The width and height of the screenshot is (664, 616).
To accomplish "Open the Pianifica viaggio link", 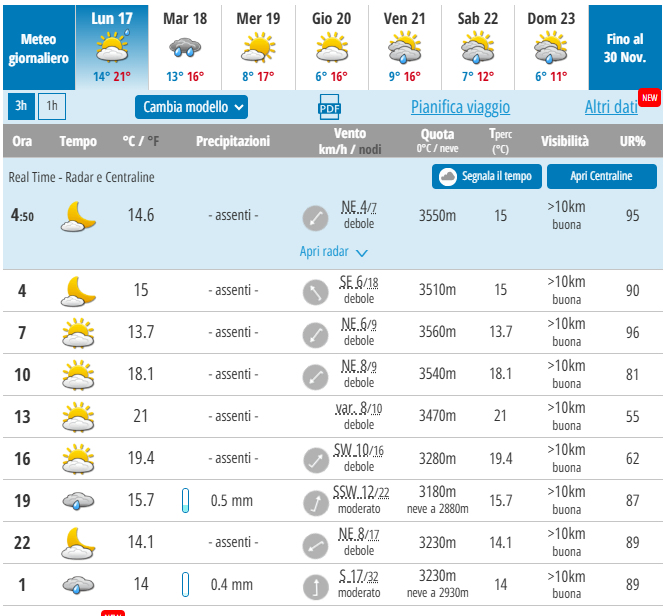I will click(x=460, y=107).
